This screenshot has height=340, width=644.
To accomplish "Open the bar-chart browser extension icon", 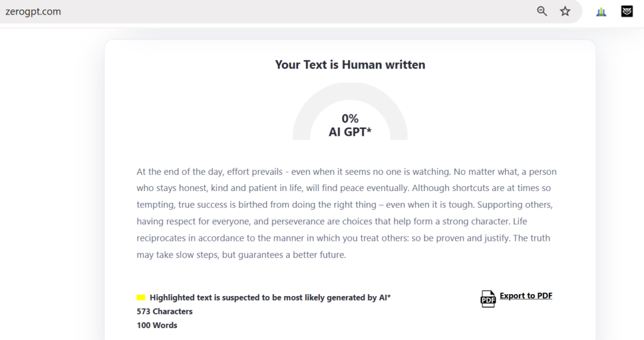I will point(601,12).
